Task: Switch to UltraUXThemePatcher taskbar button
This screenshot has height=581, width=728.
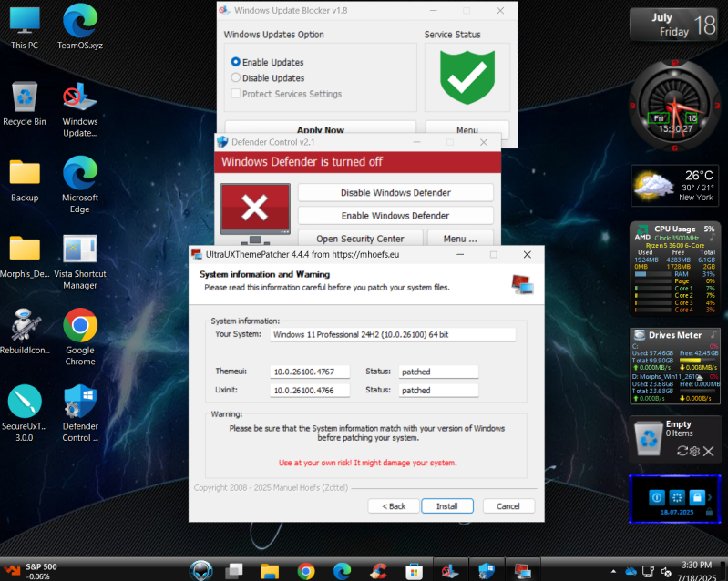Action: 522,571
